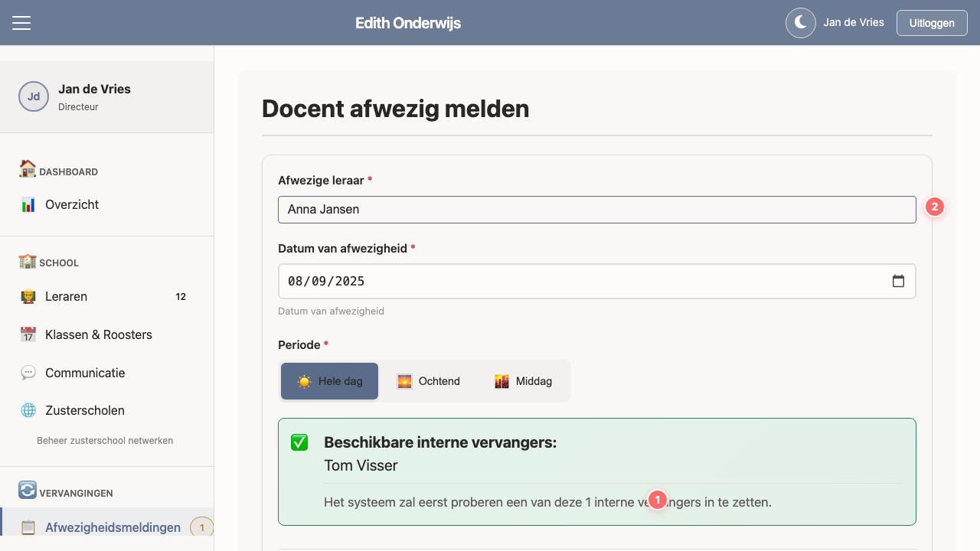
Task: Select the Middag period option
Action: 524,381
